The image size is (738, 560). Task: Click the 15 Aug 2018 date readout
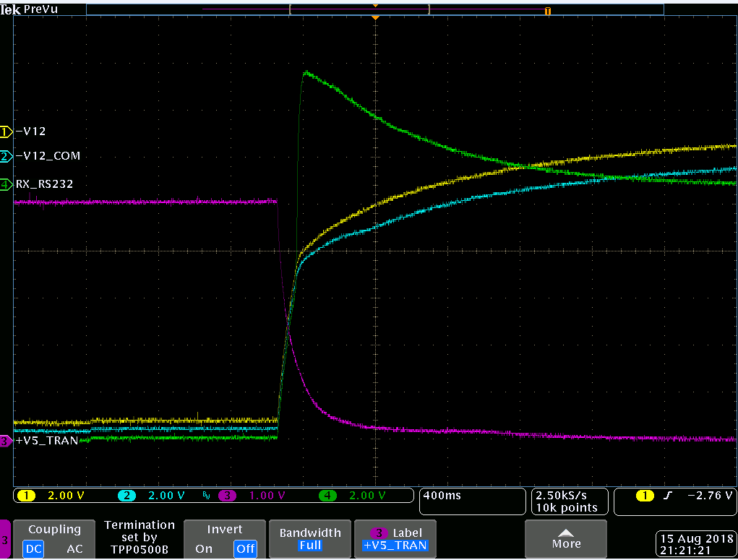tap(697, 539)
